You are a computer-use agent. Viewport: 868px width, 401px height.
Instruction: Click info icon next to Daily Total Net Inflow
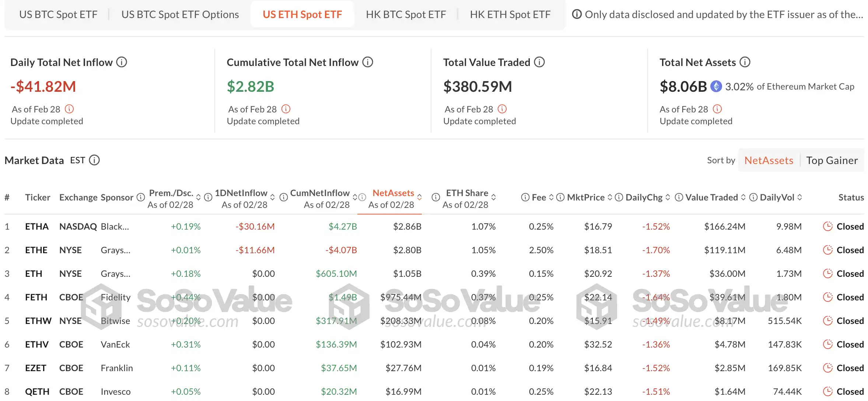(122, 62)
